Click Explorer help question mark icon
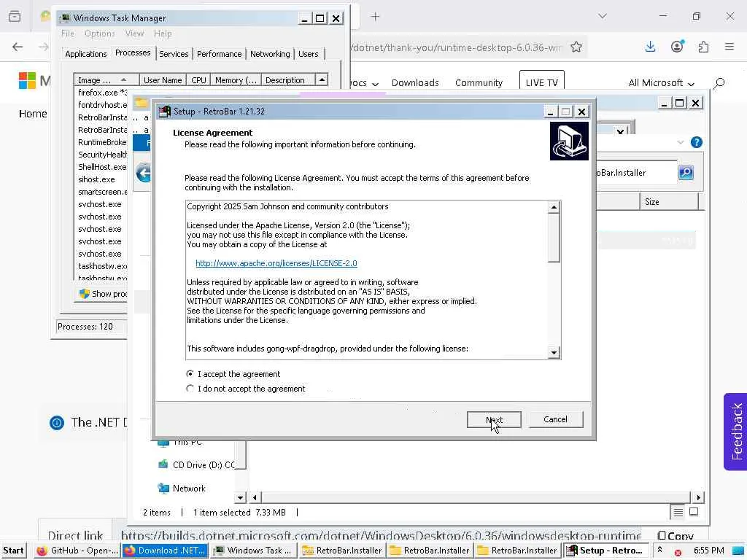The width and height of the screenshot is (747, 560). click(697, 142)
